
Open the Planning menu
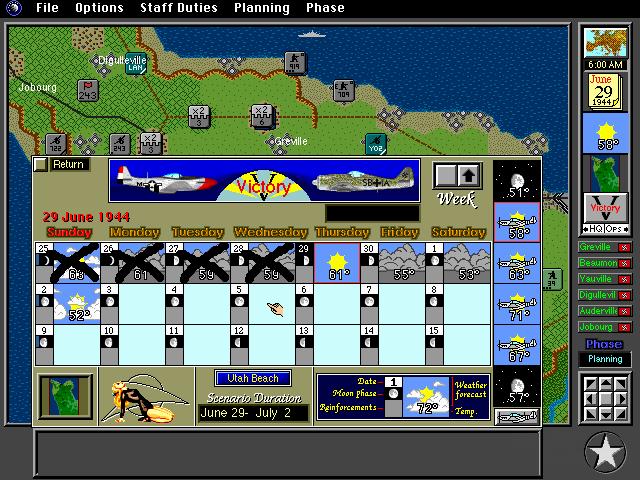[262, 8]
